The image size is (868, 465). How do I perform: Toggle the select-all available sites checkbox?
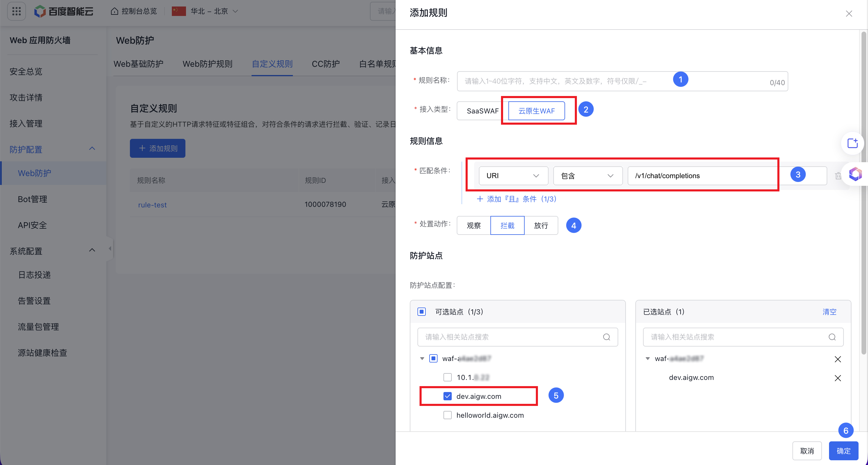[x=422, y=312]
